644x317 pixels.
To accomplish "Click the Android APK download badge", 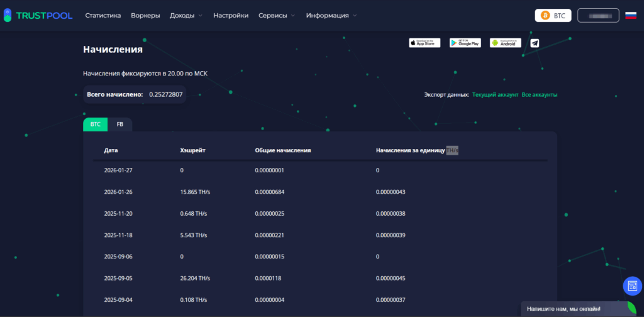I will (x=506, y=43).
